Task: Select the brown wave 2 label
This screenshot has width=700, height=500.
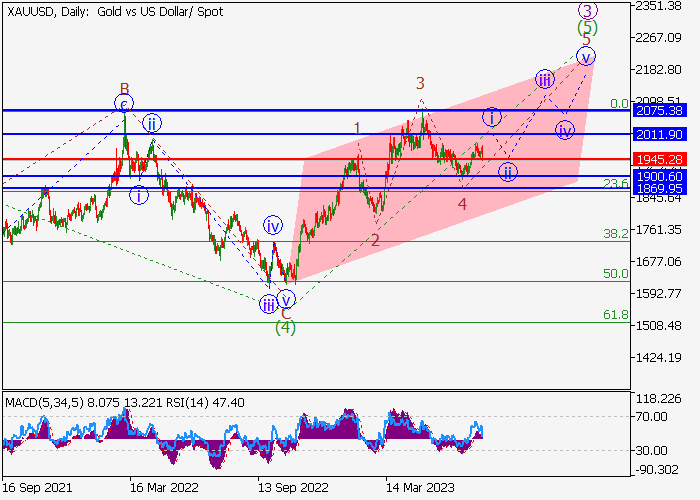Action: 375,241
